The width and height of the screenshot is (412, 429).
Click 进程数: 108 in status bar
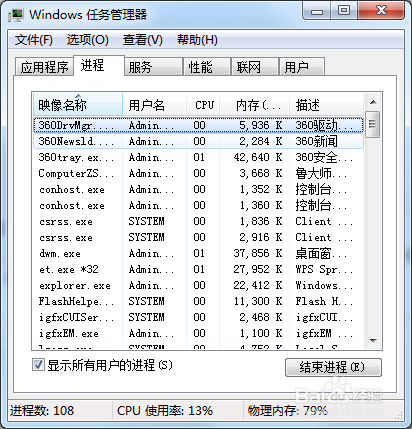coord(42,411)
